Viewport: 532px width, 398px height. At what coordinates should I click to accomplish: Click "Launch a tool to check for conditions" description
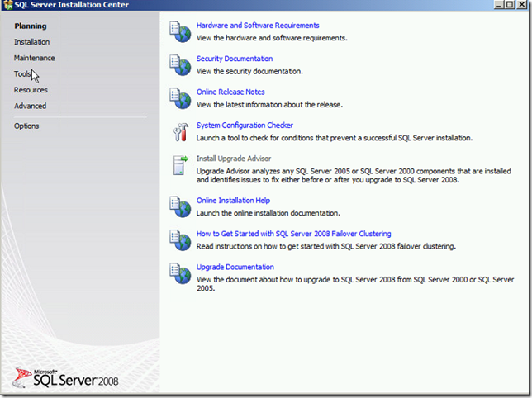pyautogui.click(x=335, y=138)
